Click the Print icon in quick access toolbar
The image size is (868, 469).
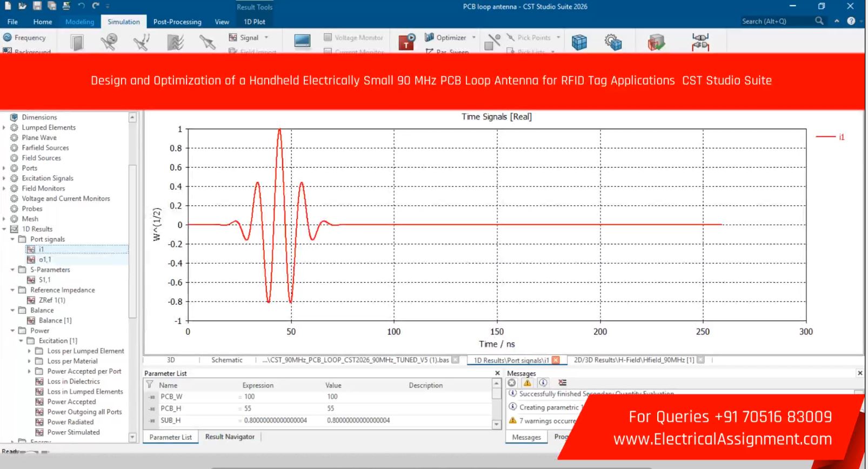(66, 6)
